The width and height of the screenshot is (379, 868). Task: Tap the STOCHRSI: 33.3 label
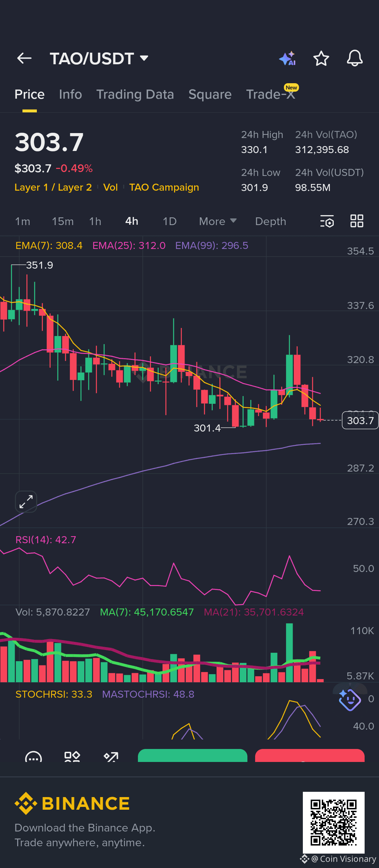click(x=54, y=694)
